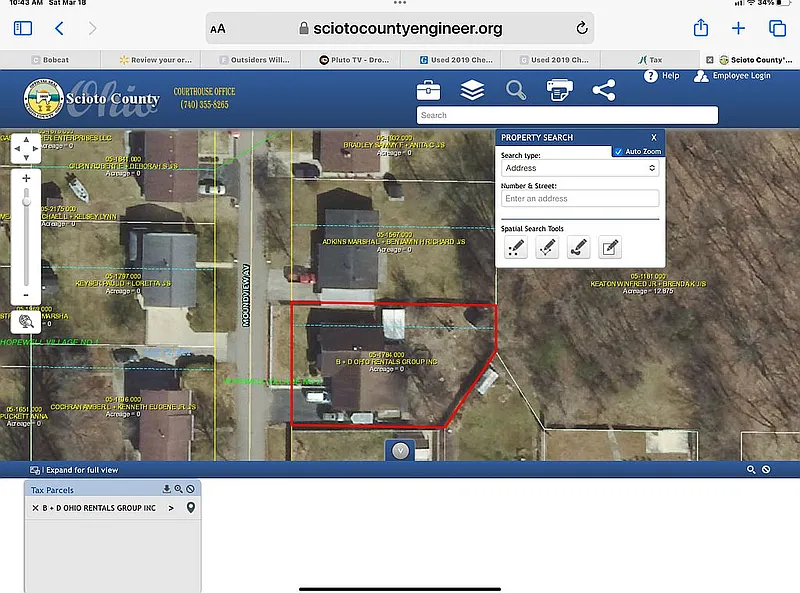800x593 pixels.
Task: Switch to the Bobcat browser tab
Action: click(58, 60)
